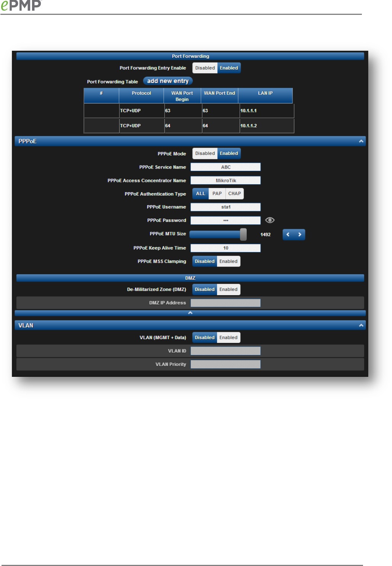Image resolution: width=392 pixels, height=566 pixels.
Task: Set Port Forwarding Entry Enable to Enabled
Action: [x=229, y=68]
